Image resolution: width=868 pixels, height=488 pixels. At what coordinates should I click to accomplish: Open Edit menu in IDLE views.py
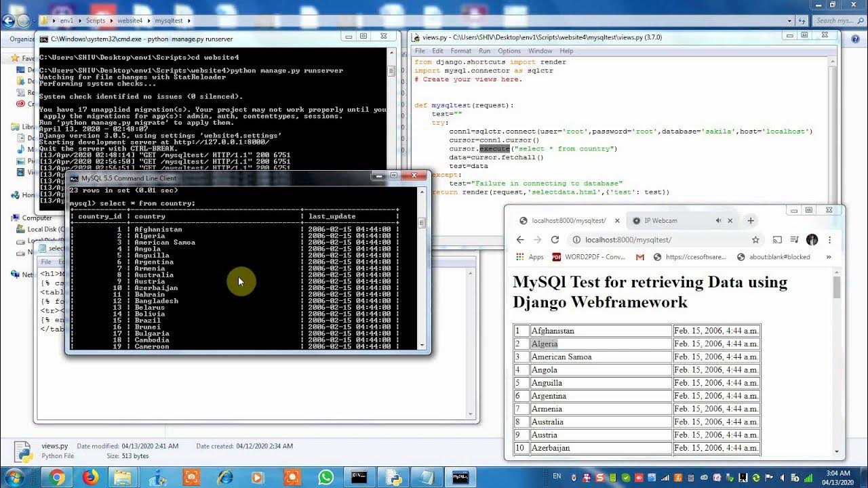(437, 51)
